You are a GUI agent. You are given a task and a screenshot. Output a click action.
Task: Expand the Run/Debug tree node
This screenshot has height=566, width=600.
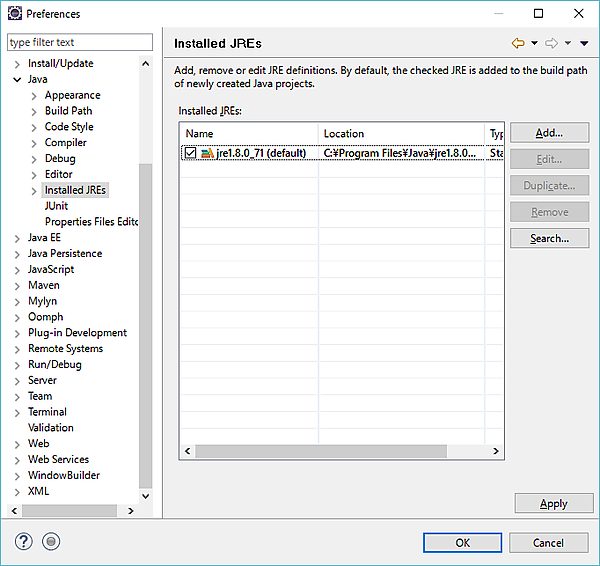click(18, 365)
